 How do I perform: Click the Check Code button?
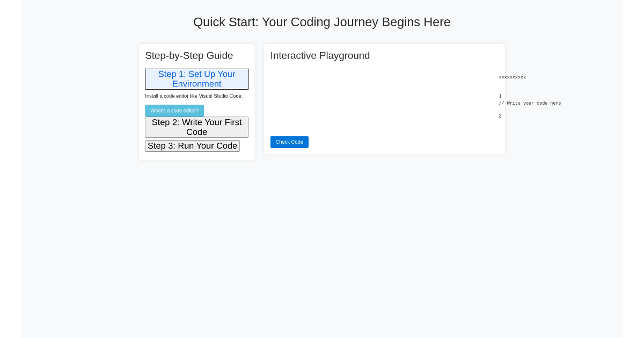coord(289,142)
